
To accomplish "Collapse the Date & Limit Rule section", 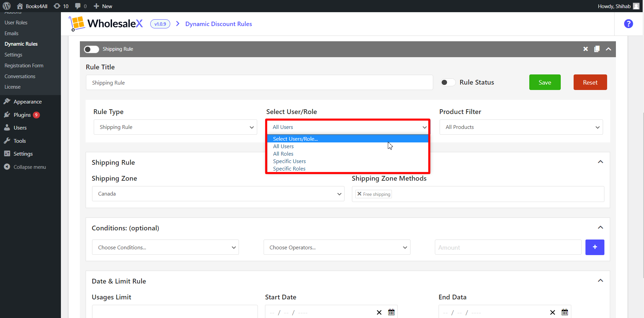I will pyautogui.click(x=600, y=280).
